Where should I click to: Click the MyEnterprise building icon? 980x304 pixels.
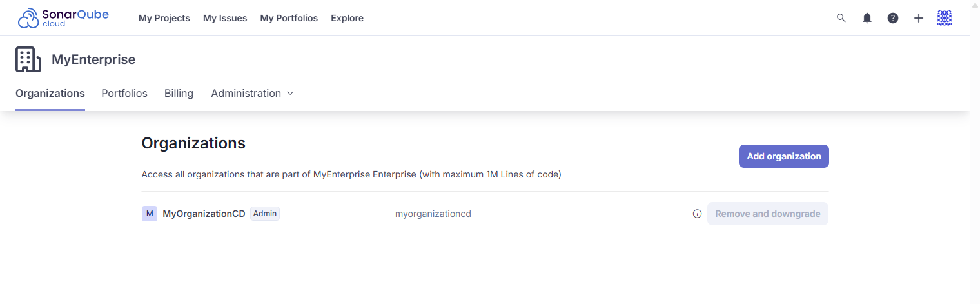(x=28, y=59)
